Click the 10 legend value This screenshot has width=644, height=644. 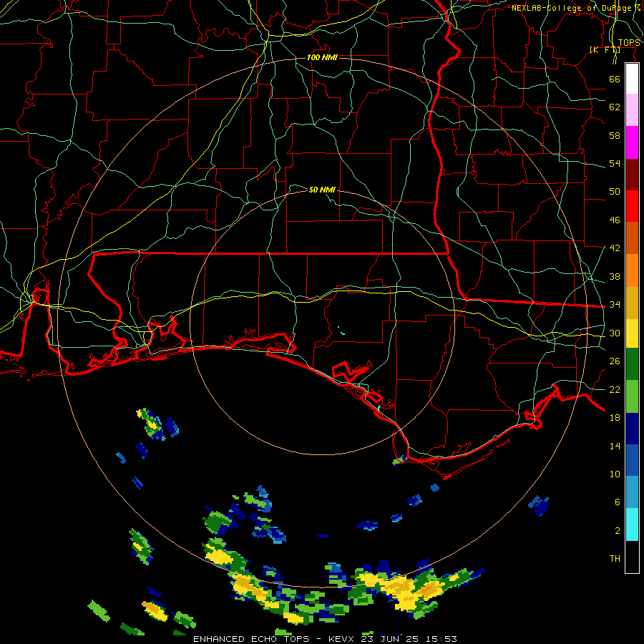coord(615,474)
